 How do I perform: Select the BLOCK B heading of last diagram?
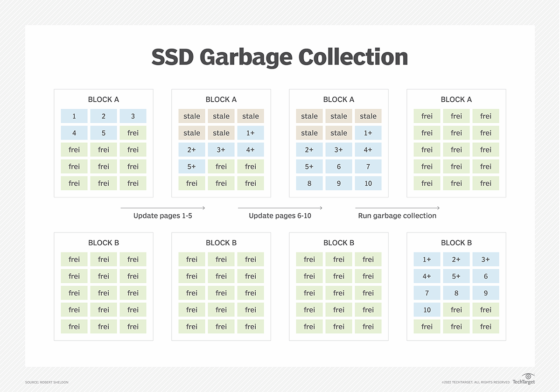tap(456, 243)
